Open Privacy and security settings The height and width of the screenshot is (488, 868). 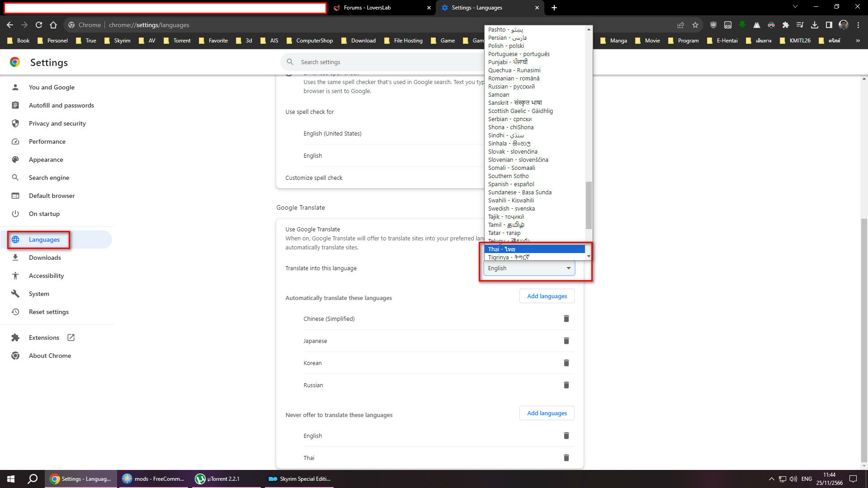(x=56, y=123)
